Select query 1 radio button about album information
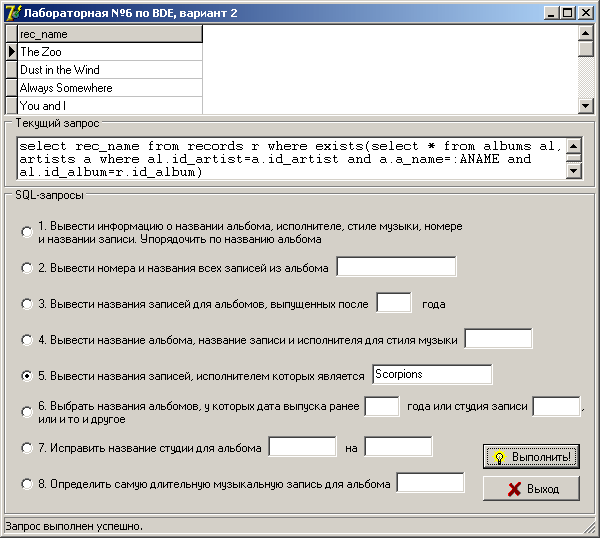600x538 pixels. (27, 232)
